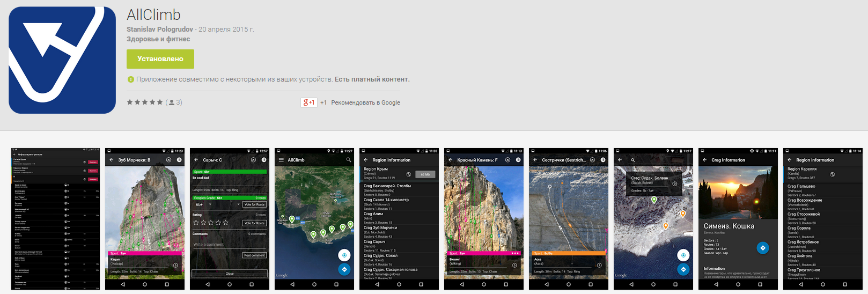This screenshot has height=294, width=868.
Task: Click the green Установлено button
Action: coord(160,59)
